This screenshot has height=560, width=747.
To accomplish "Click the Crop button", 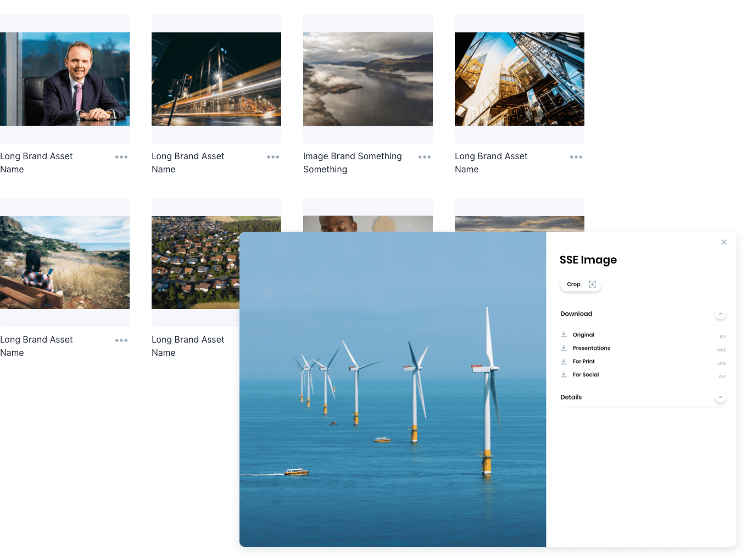I will (x=581, y=284).
